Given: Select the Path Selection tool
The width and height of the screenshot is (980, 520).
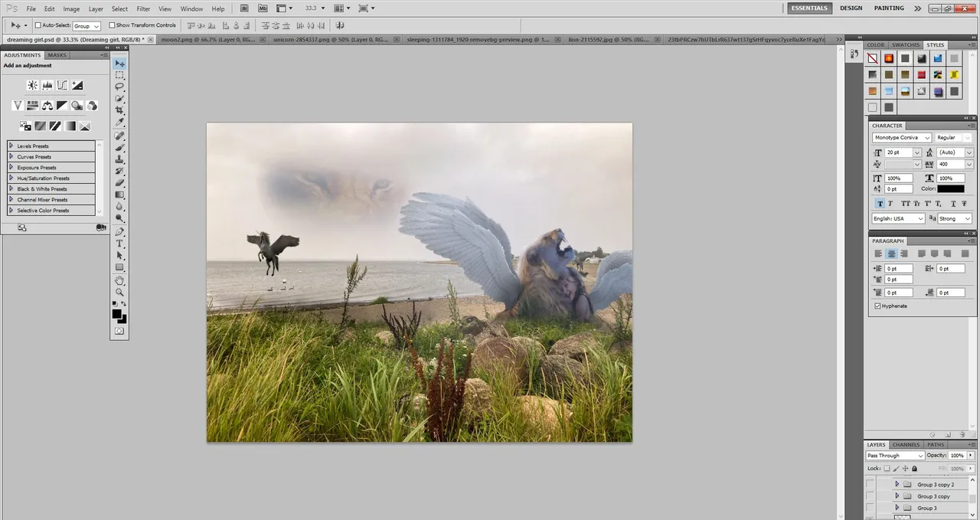Looking at the screenshot, I should pyautogui.click(x=119, y=255).
